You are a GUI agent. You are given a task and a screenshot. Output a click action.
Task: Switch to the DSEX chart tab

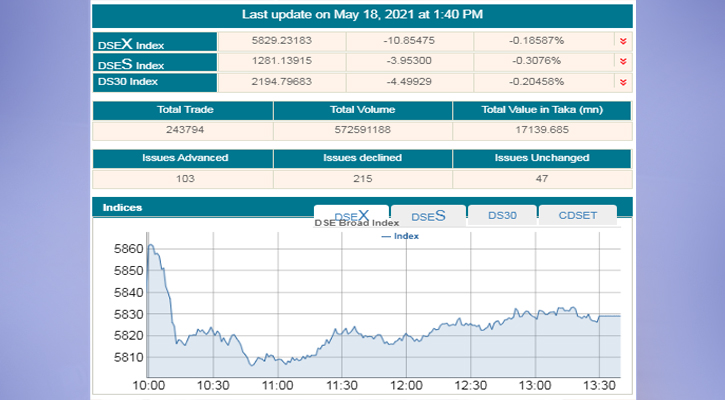click(351, 215)
